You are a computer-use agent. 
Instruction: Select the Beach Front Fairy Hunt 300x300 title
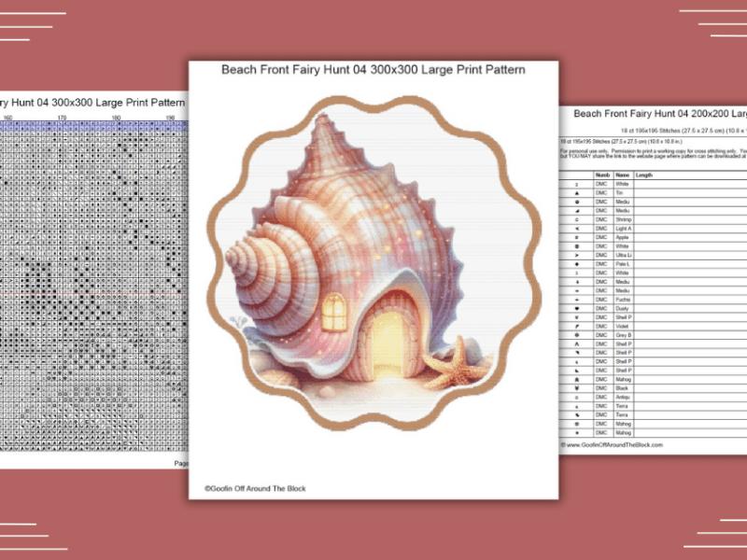373,69
